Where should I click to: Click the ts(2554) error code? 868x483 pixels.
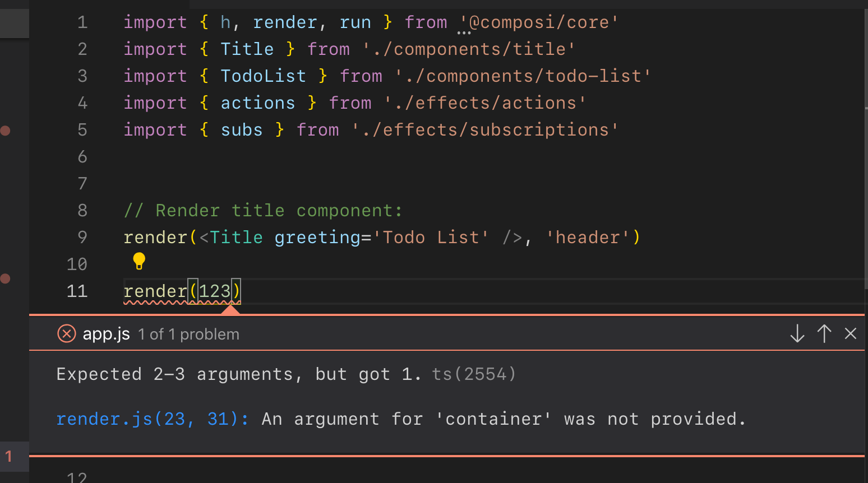pyautogui.click(x=474, y=374)
